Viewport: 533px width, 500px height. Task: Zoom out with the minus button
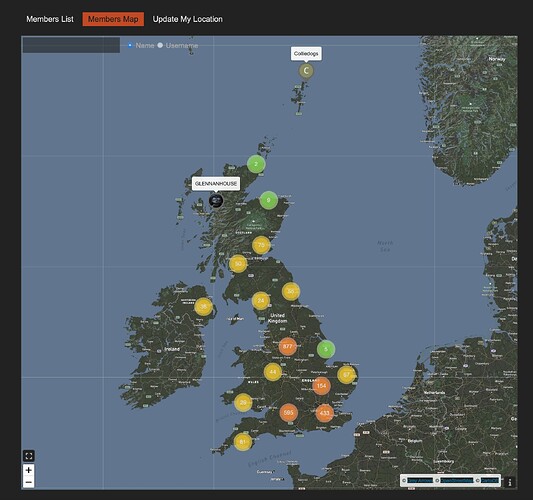click(29, 482)
